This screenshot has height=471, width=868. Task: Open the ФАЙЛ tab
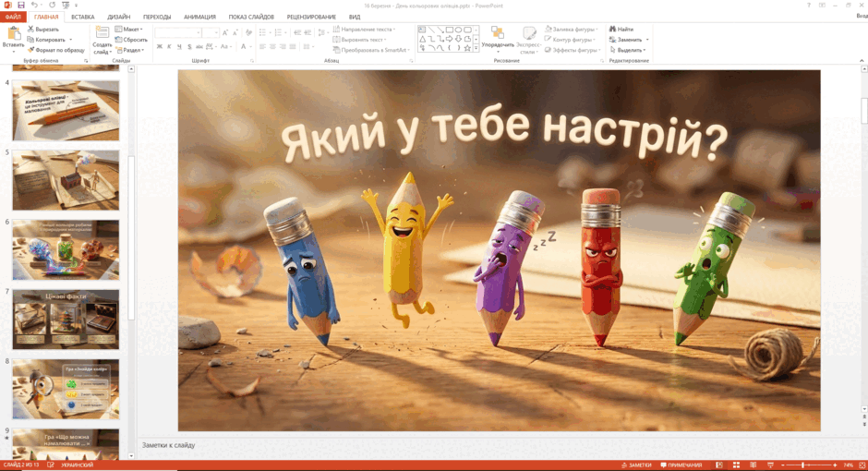pos(13,17)
